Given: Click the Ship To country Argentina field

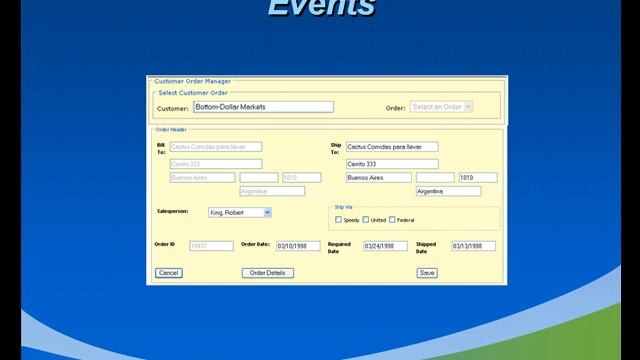Looking at the screenshot, I should tap(449, 191).
